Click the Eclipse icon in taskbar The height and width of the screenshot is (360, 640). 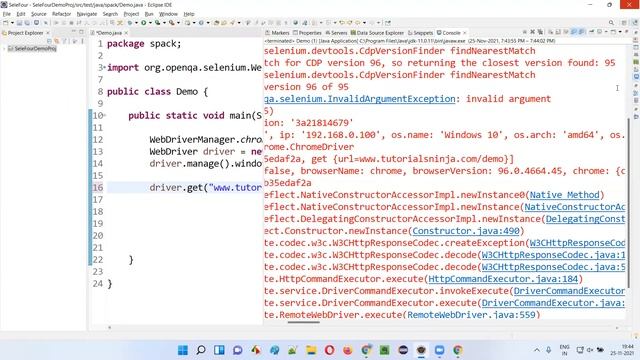point(403,350)
